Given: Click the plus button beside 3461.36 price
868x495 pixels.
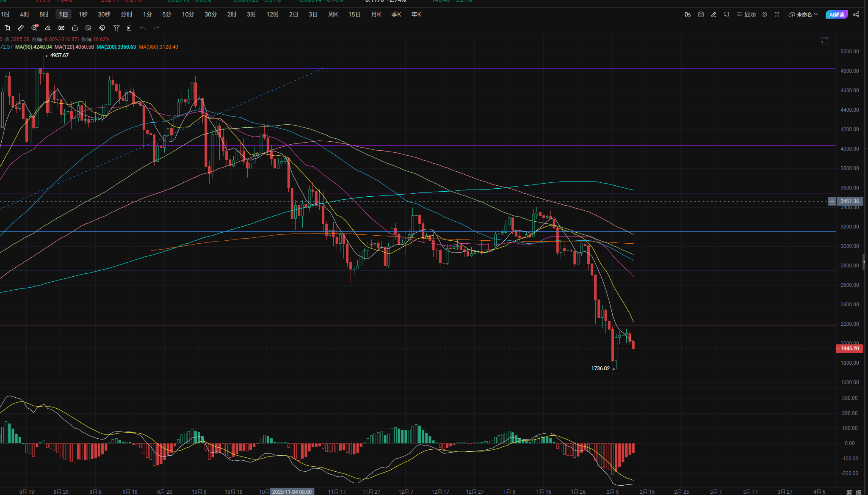Looking at the screenshot, I should [x=832, y=201].
